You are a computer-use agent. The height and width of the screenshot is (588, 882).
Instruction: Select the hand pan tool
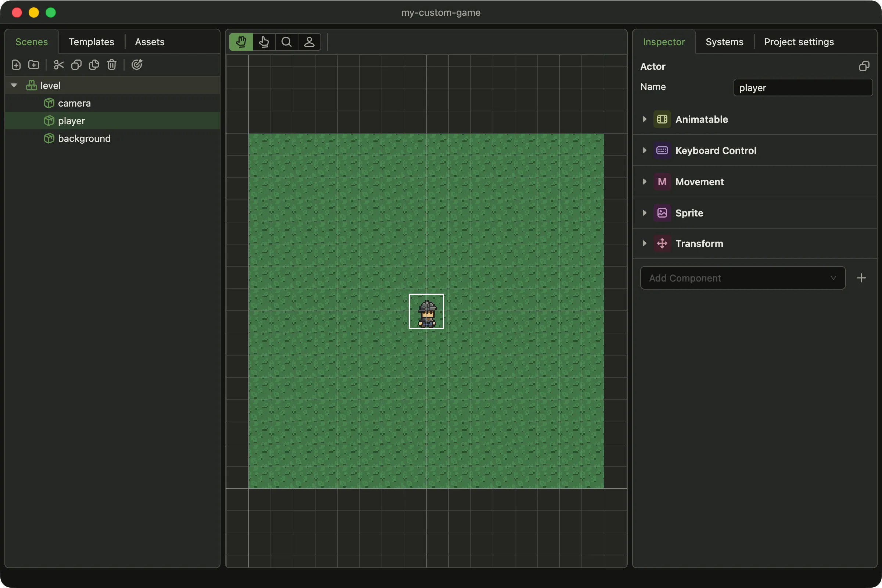pos(241,42)
